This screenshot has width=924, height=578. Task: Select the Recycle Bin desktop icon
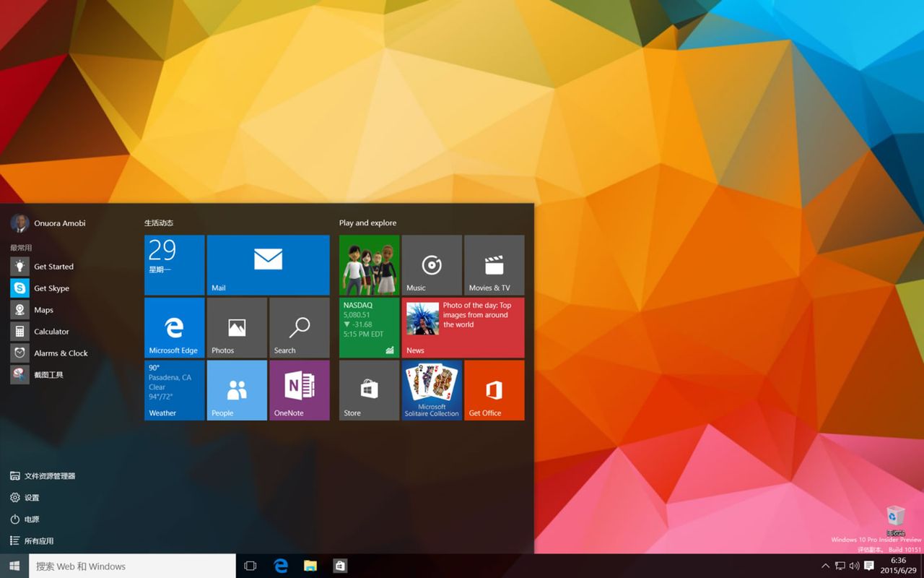click(895, 519)
